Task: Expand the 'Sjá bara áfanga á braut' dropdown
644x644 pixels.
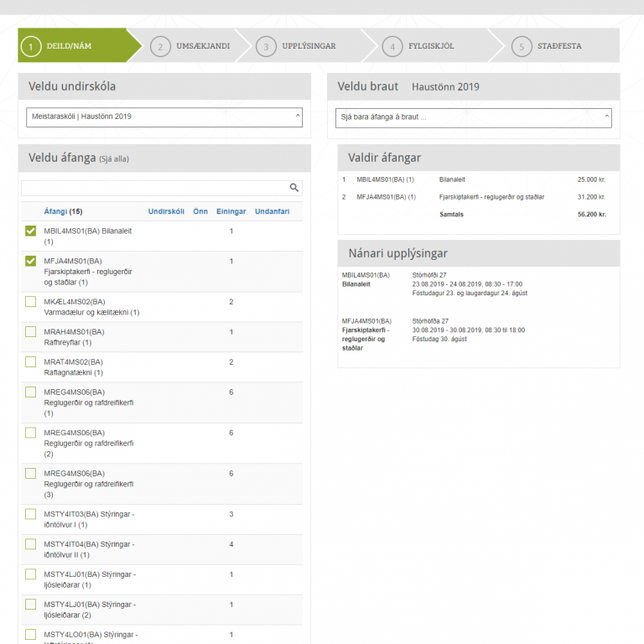Action: point(474,117)
